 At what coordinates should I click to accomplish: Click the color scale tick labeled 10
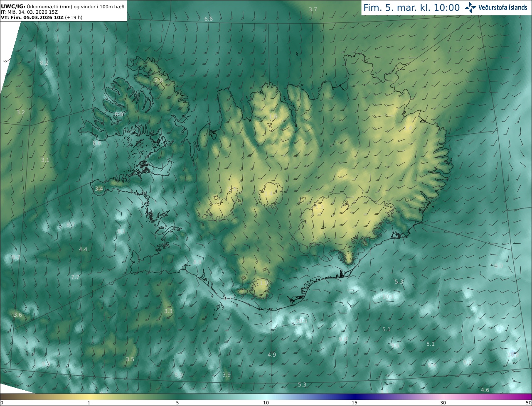tap(266, 403)
